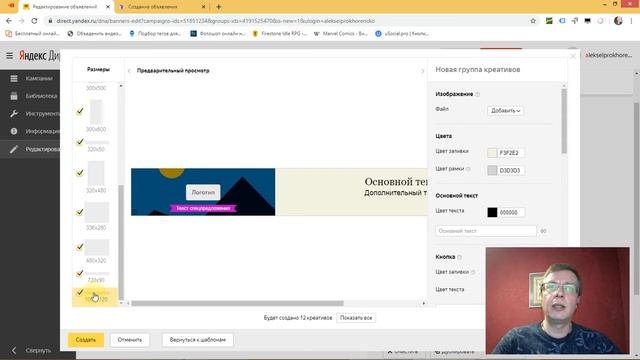Uncheck the 728x90 size checkbox
This screenshot has width=640, height=360.
click(x=80, y=273)
